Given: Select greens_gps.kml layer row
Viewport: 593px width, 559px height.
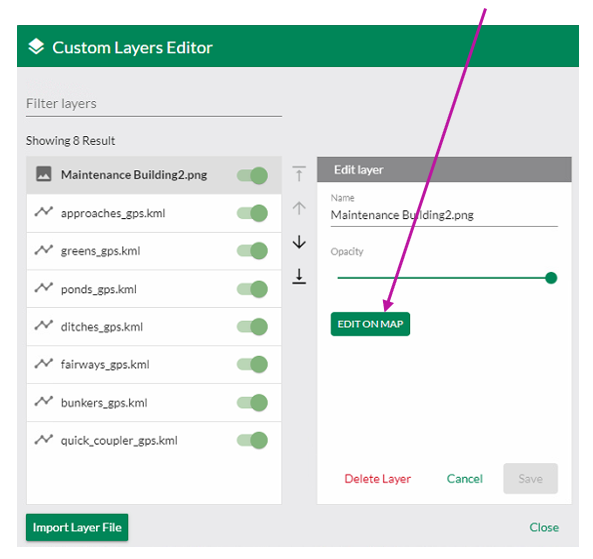Looking at the screenshot, I should tap(154, 251).
